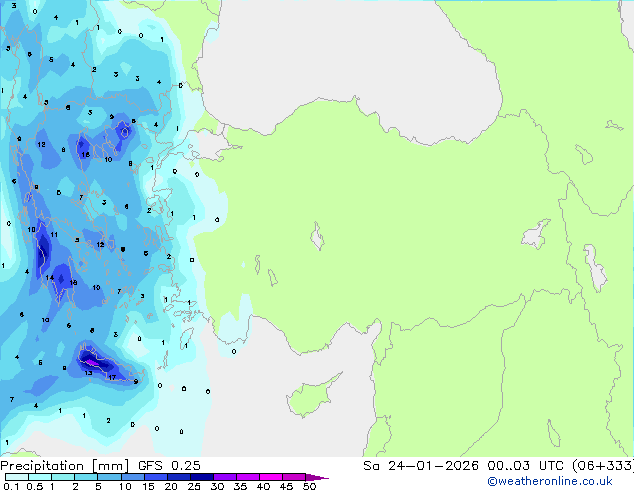
Task: Click the '30' legend label
Action: pyautogui.click(x=217, y=486)
